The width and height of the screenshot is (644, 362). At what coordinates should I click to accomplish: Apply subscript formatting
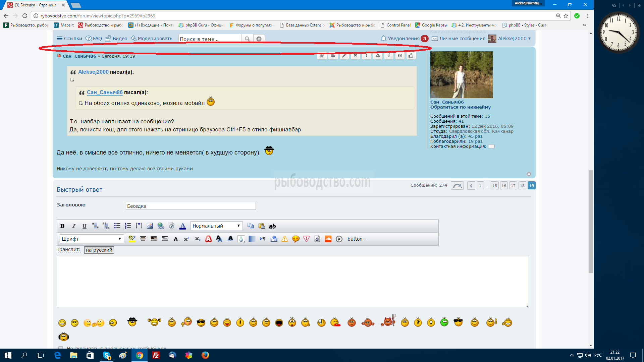[198, 239]
